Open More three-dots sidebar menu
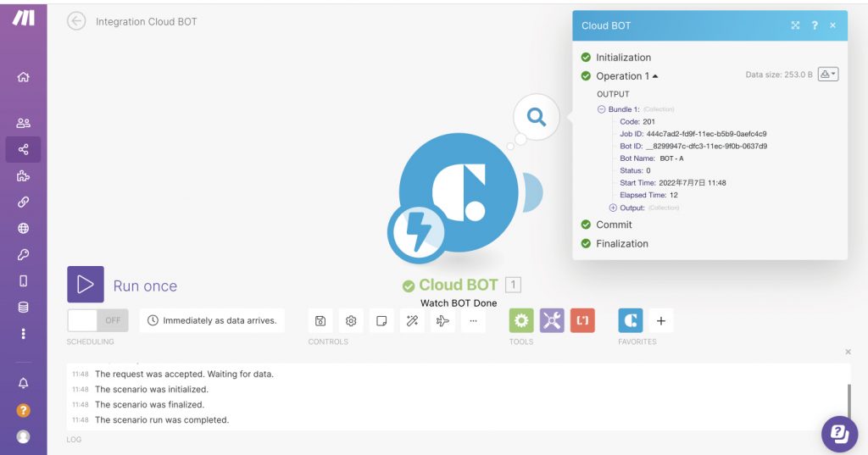This screenshot has width=868, height=455. (23, 334)
